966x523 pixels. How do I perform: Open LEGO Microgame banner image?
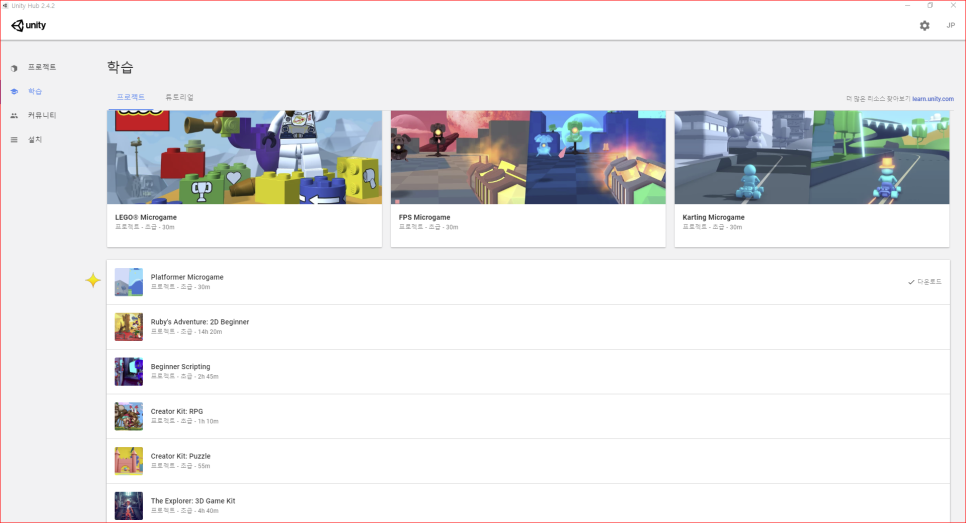point(245,157)
